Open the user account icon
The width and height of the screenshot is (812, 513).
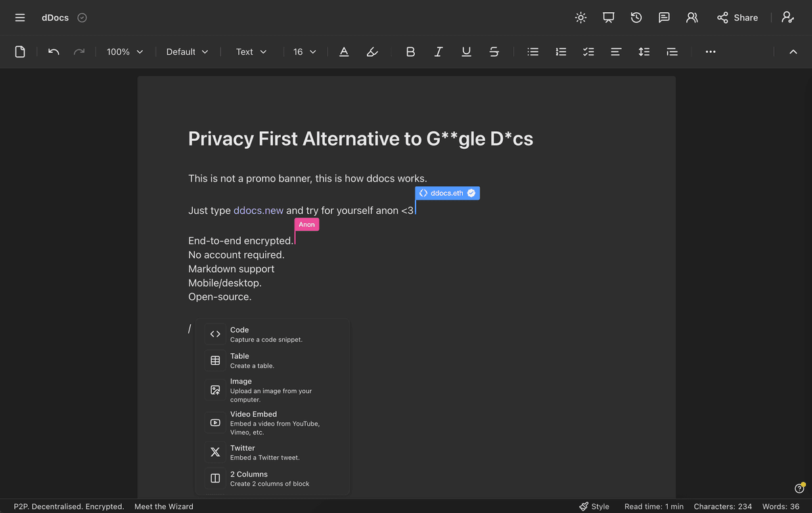(788, 18)
